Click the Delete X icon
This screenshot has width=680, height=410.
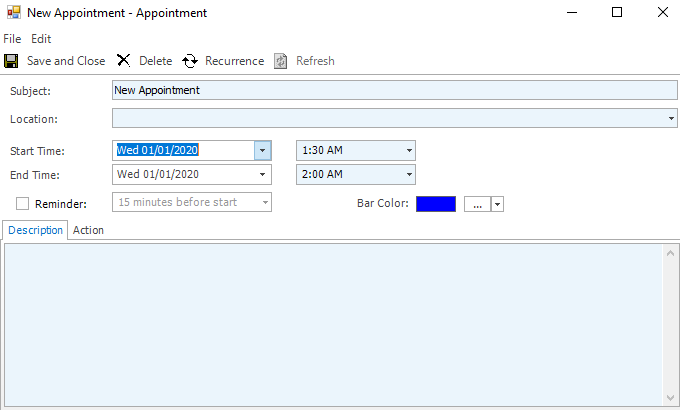pyautogui.click(x=124, y=61)
